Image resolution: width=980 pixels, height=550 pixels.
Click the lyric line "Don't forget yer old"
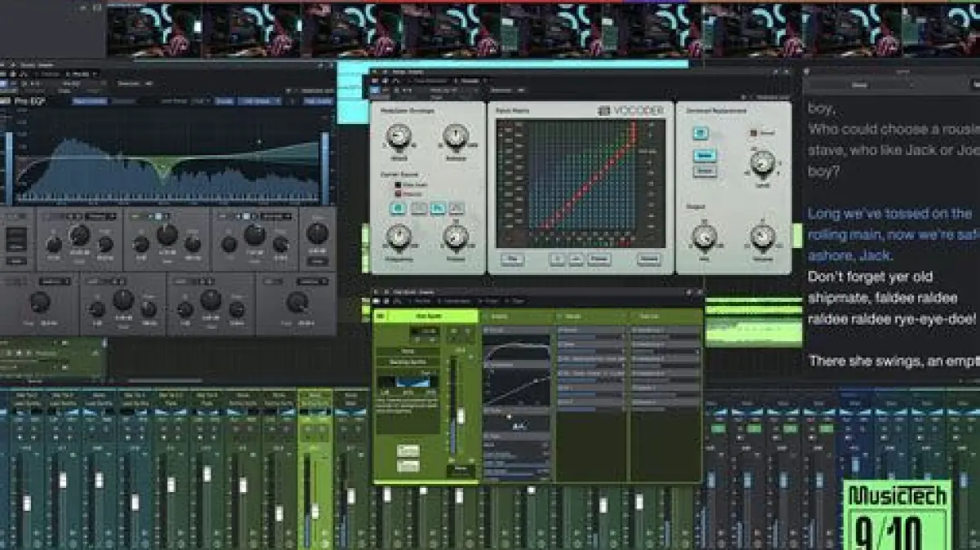click(870, 277)
